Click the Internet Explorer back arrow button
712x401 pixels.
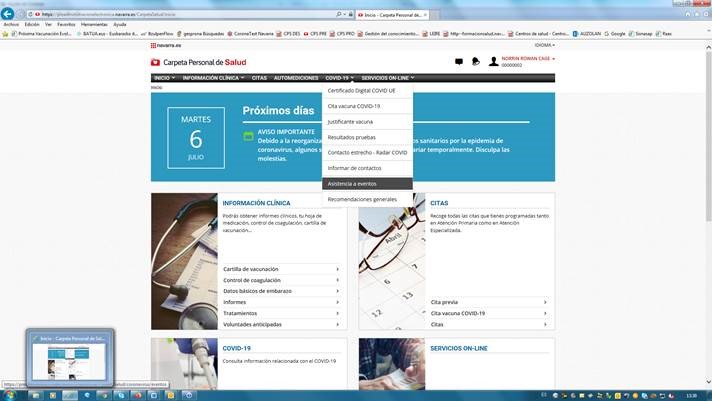(x=8, y=14)
